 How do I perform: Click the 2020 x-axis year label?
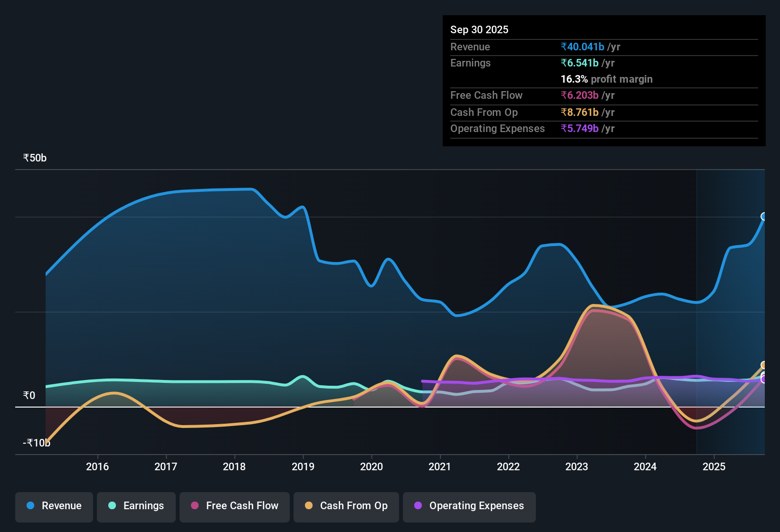pyautogui.click(x=371, y=466)
